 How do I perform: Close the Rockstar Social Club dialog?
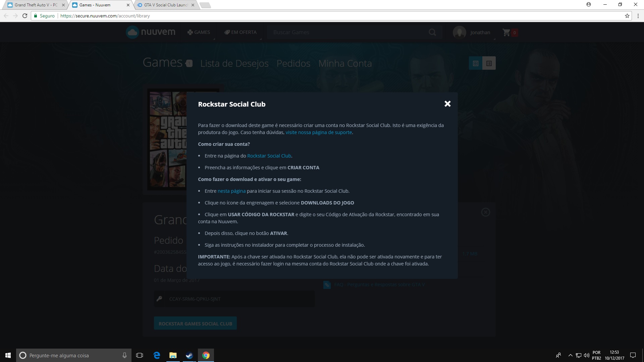pos(447,104)
